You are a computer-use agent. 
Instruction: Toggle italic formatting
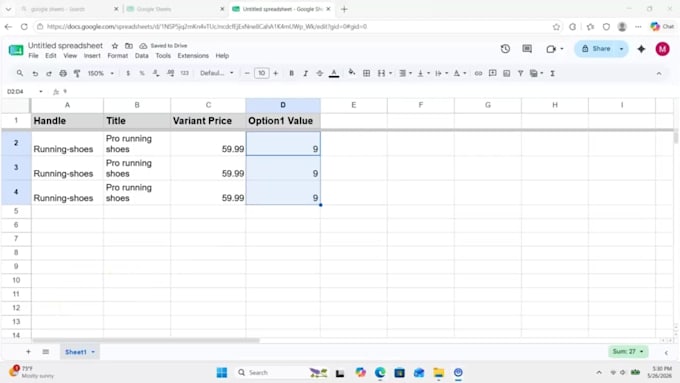[305, 73]
